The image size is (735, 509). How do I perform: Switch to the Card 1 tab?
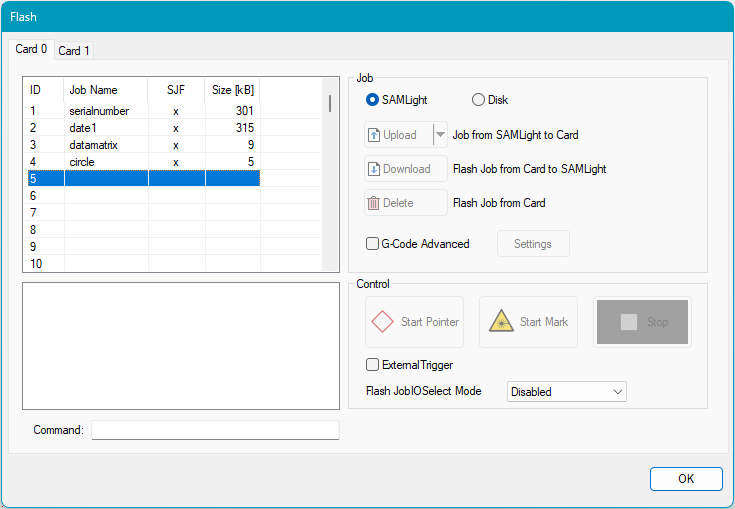click(74, 51)
